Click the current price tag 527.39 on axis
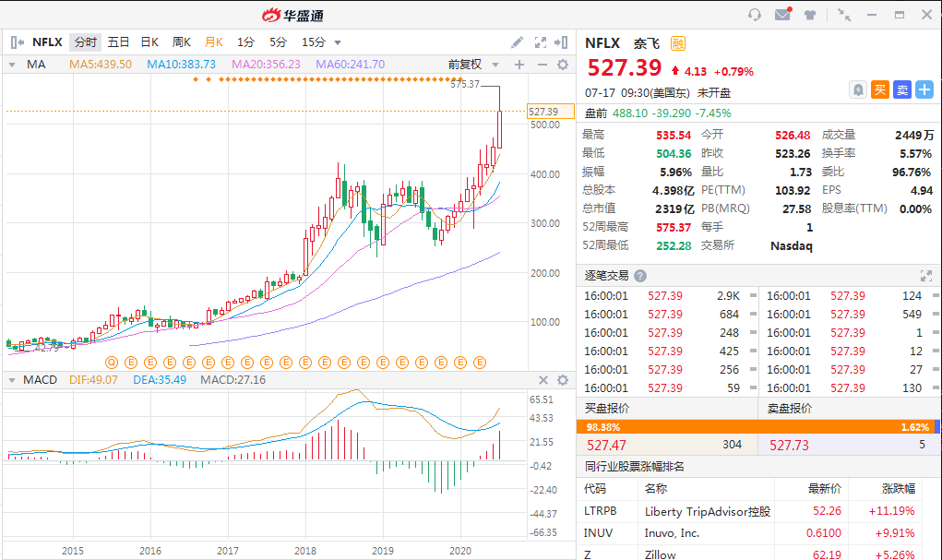 click(x=550, y=111)
